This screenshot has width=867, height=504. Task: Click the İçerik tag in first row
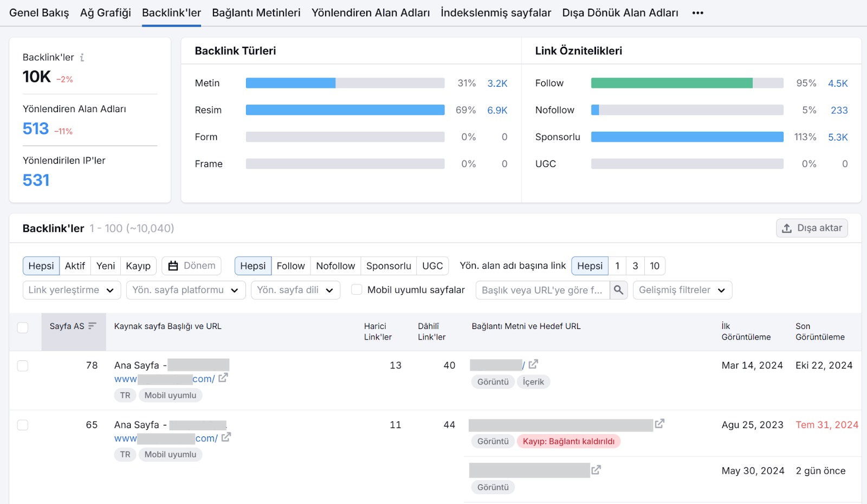(533, 382)
